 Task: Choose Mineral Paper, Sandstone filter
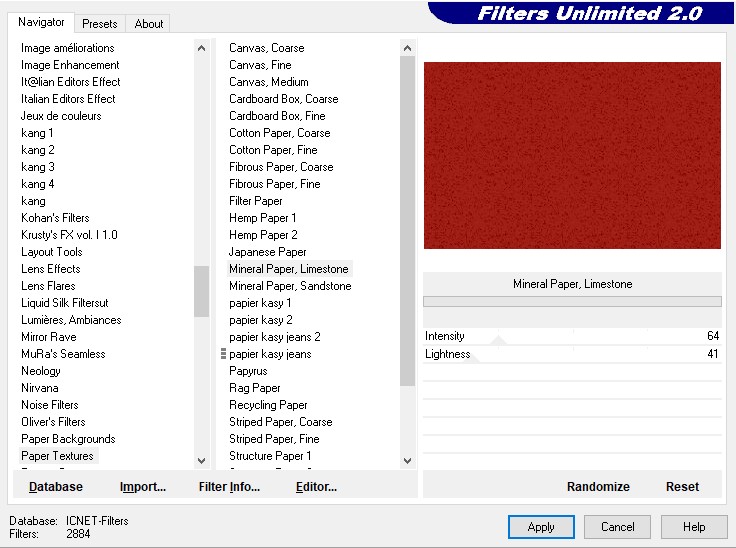[x=290, y=286]
